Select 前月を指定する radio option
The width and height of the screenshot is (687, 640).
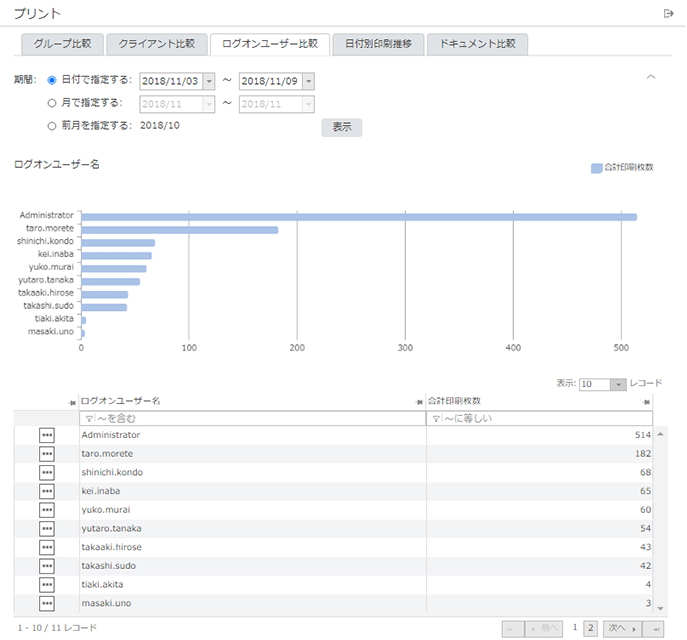pyautogui.click(x=52, y=126)
